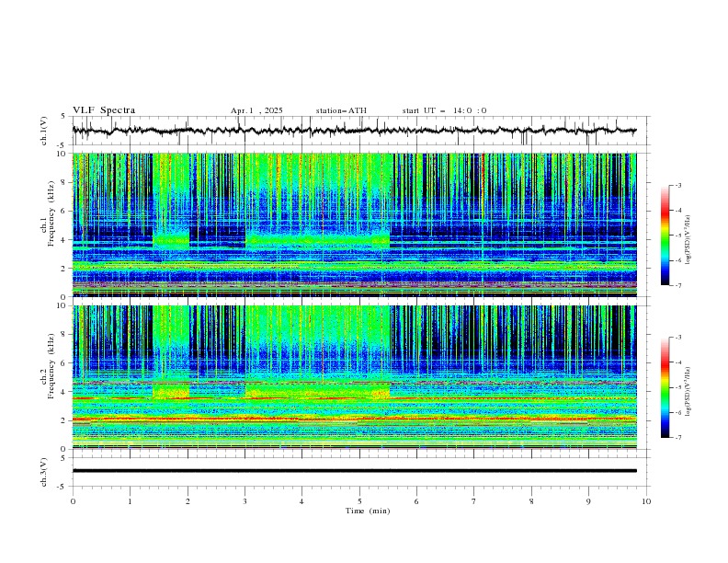Click the "-7" tick on ch.2 colorbar
The image size is (728, 563).
pos(678,438)
